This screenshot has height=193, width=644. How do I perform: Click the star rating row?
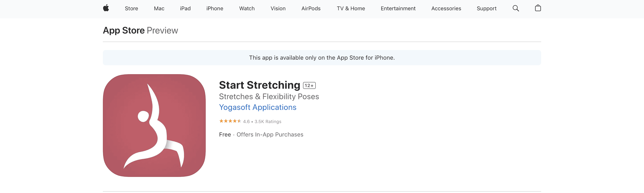(250, 122)
